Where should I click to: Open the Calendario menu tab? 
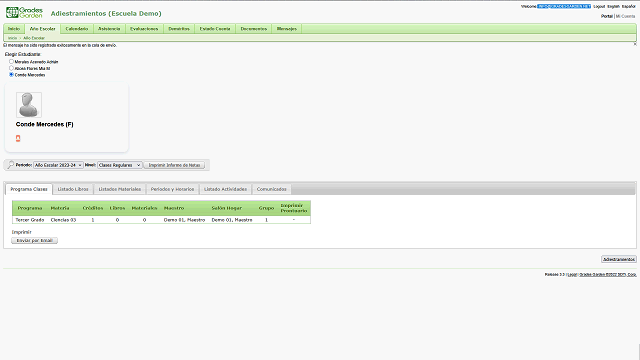click(77, 29)
